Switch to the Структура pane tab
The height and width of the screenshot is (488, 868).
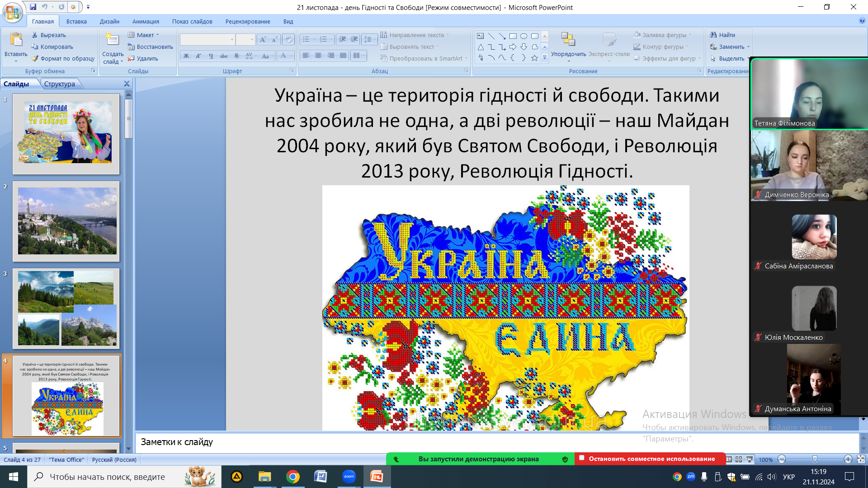(59, 84)
